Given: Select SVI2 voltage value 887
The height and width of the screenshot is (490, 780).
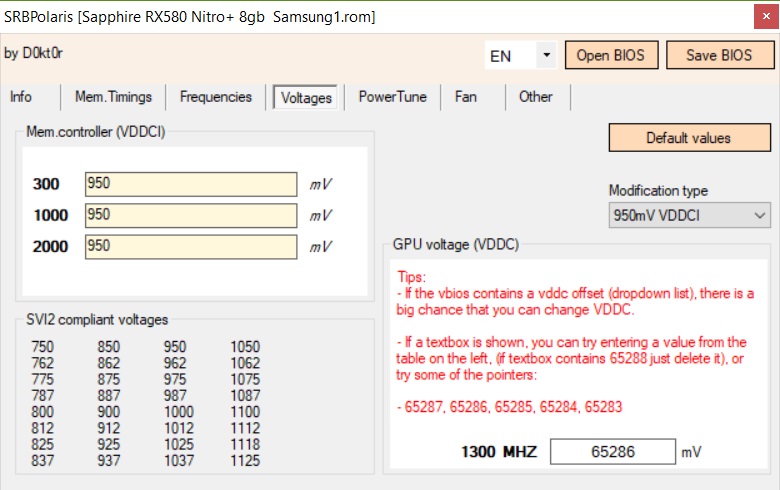Looking at the screenshot, I should click(108, 395).
